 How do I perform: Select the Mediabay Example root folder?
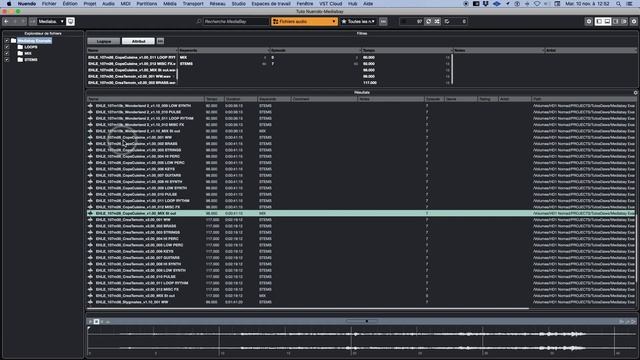pyautogui.click(x=34, y=41)
